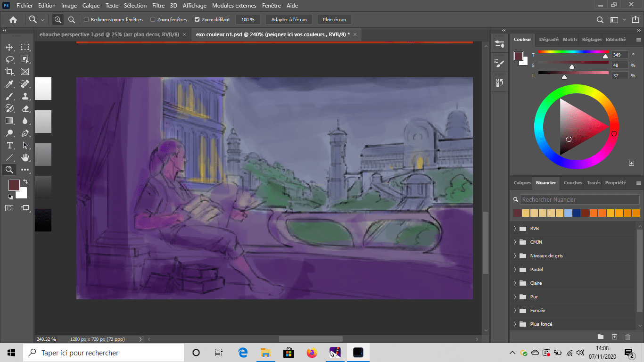644x362 pixels.
Task: Open the Filtre menu
Action: (x=158, y=6)
